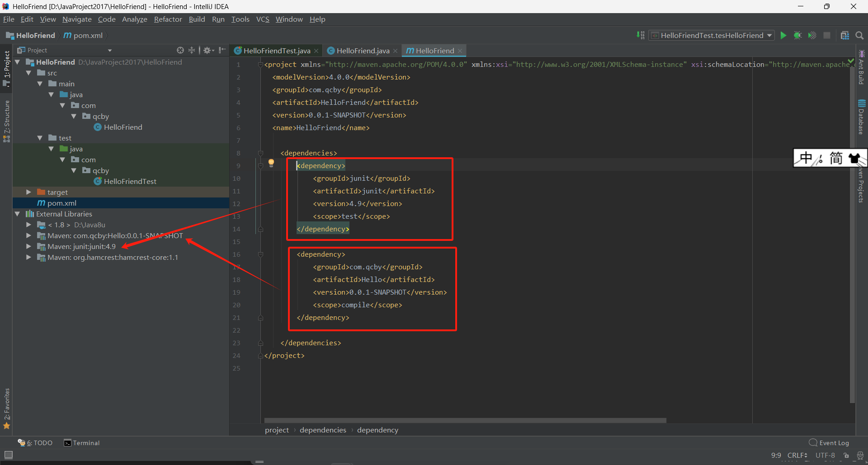Viewport: 868px width, 465px height.
Task: Click the 9:9 cursor position indicator
Action: (x=776, y=456)
